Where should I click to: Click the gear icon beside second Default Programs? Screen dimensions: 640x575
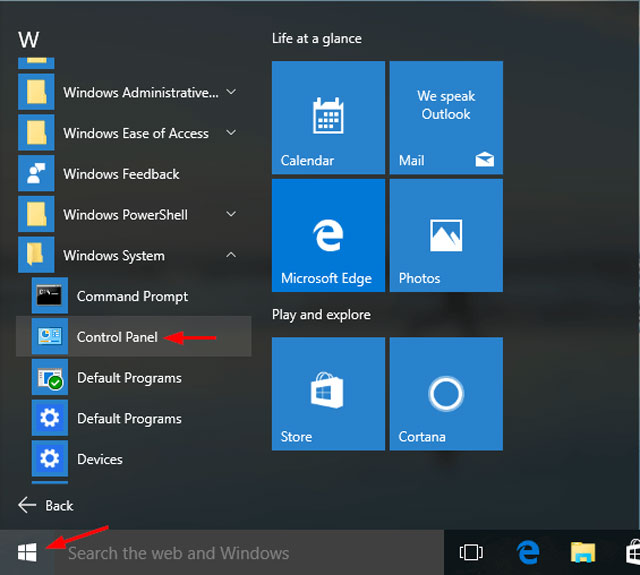click(x=50, y=418)
